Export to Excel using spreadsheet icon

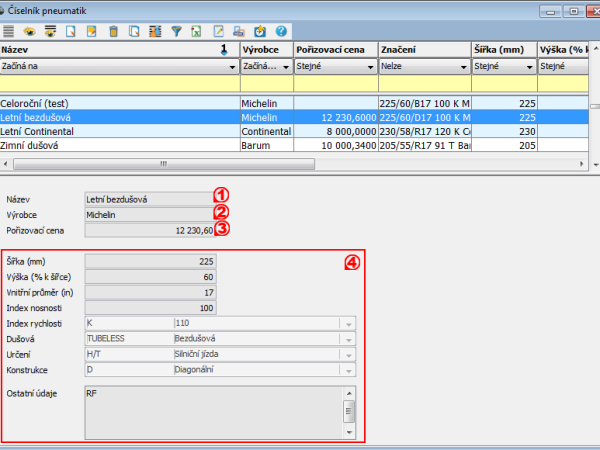197,32
